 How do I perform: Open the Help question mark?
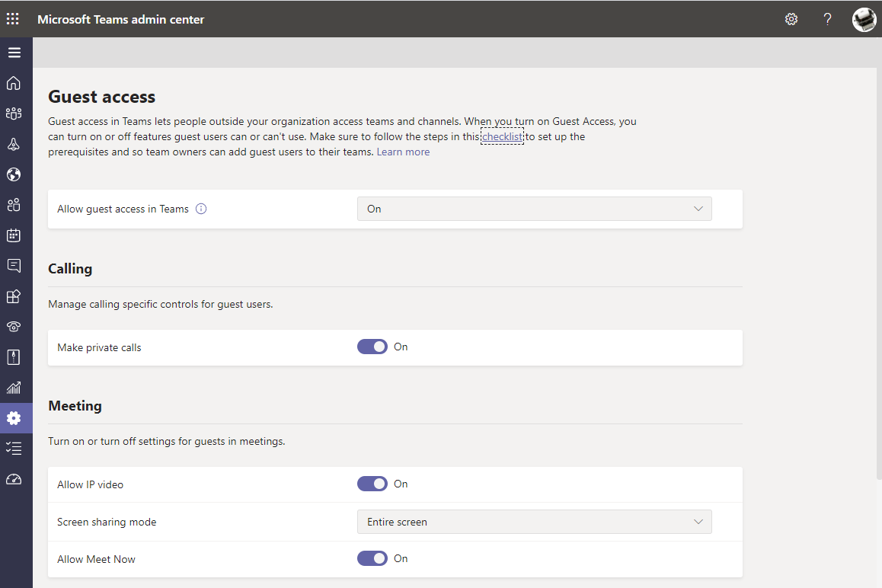(827, 19)
